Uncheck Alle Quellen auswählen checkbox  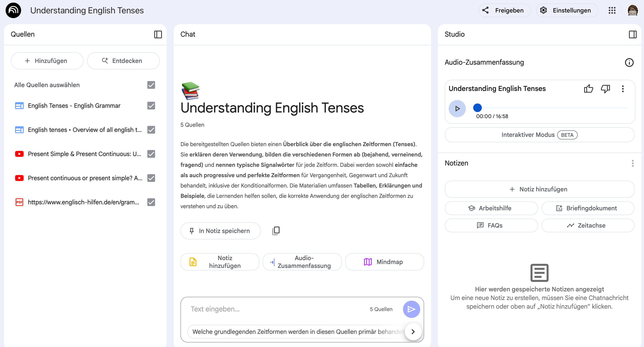point(151,85)
